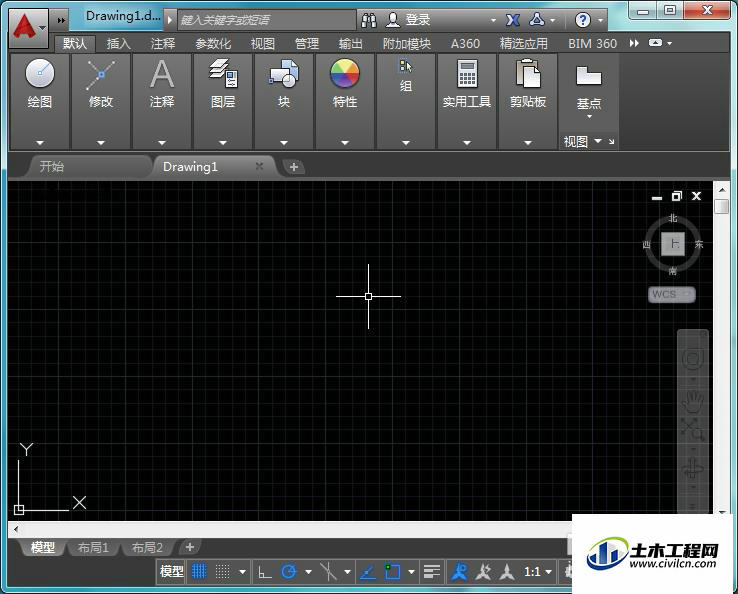Click horizontal scrollbar left arrow

click(16, 530)
